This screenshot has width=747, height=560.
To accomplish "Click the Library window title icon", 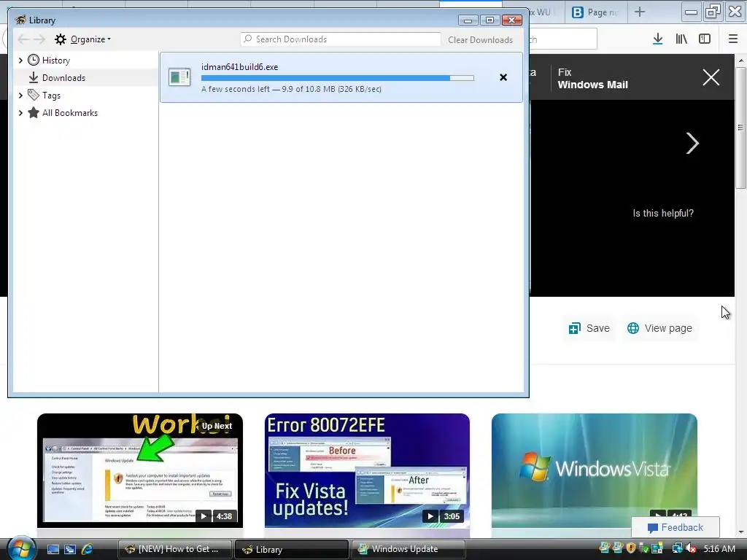I will [20, 20].
